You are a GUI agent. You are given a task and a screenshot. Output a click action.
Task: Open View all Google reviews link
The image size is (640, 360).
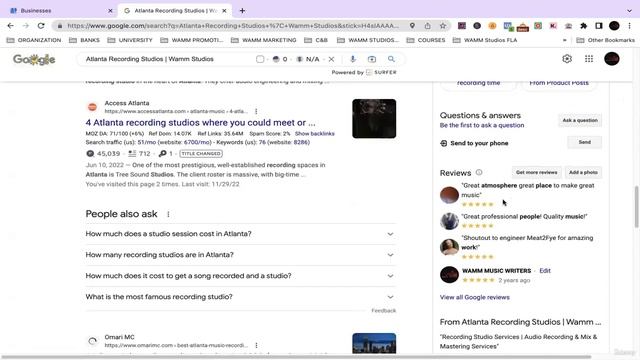(475, 297)
